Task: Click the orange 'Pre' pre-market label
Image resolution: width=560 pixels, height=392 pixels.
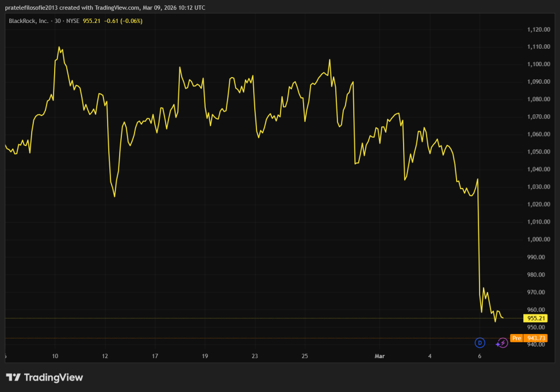Action: (516, 338)
